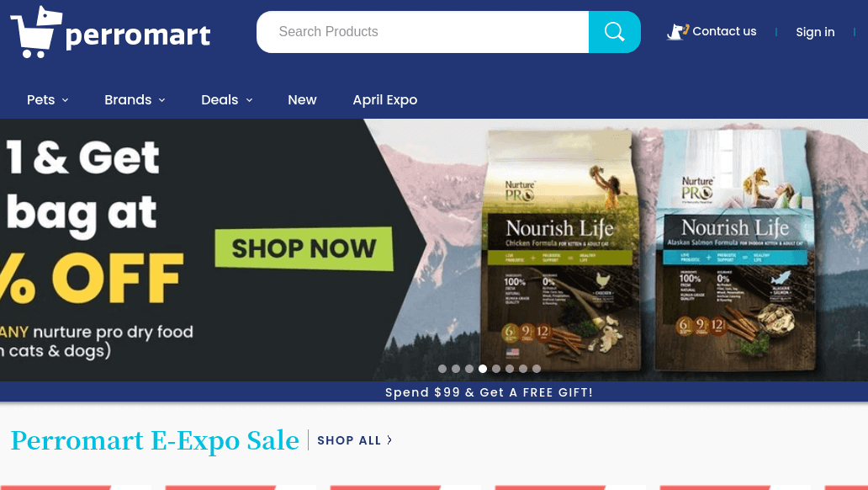Click the arrow next to SHOP ALL
Image resolution: width=868 pixels, height=490 pixels.
389,440
